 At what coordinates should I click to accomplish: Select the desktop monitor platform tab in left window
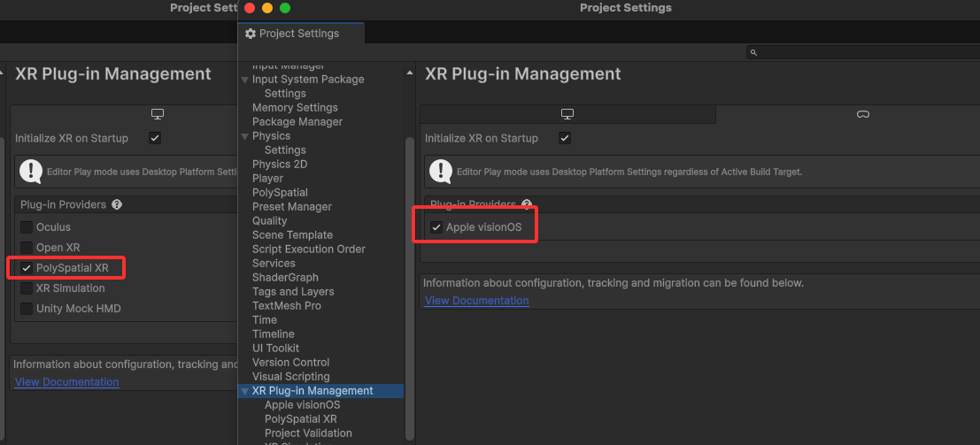tap(158, 114)
